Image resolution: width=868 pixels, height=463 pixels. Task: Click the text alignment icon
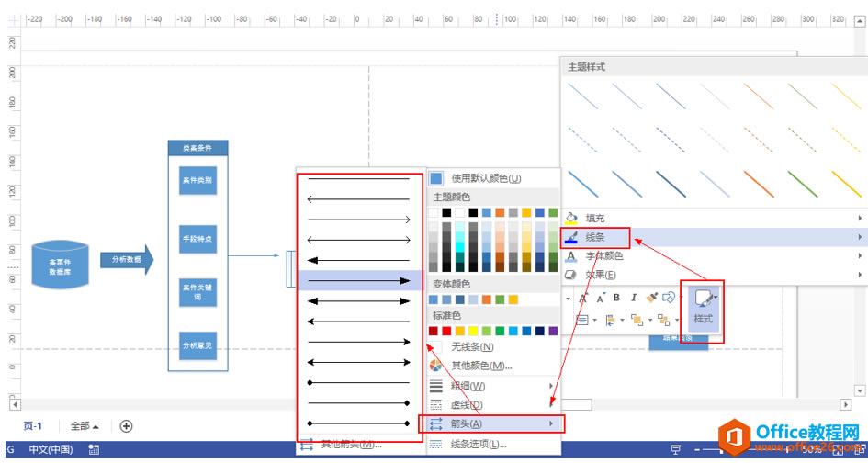(x=581, y=320)
